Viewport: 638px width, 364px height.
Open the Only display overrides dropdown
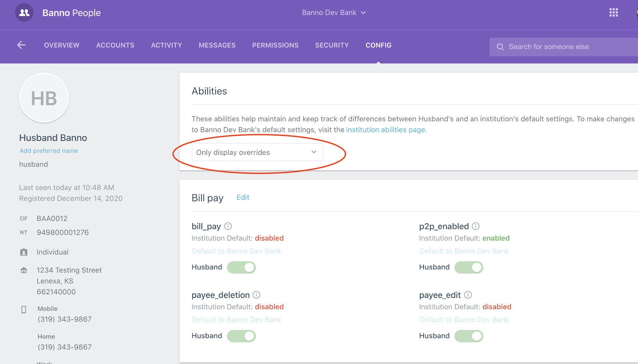click(257, 153)
